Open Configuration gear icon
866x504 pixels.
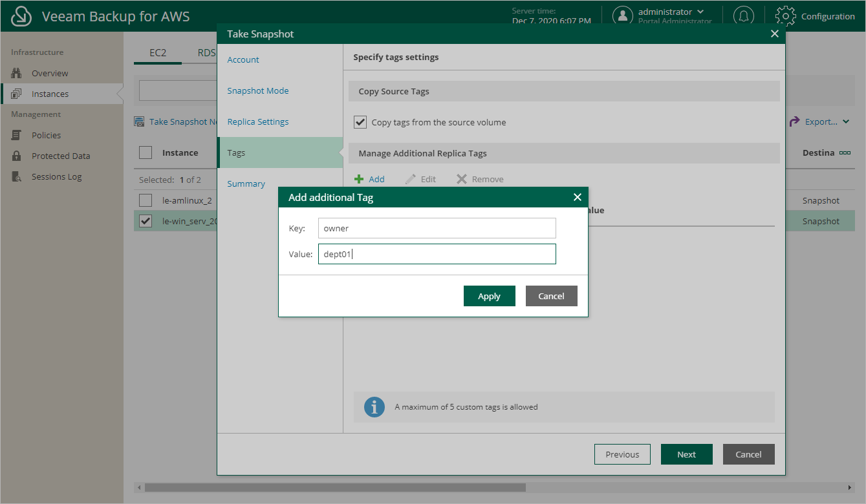(785, 16)
